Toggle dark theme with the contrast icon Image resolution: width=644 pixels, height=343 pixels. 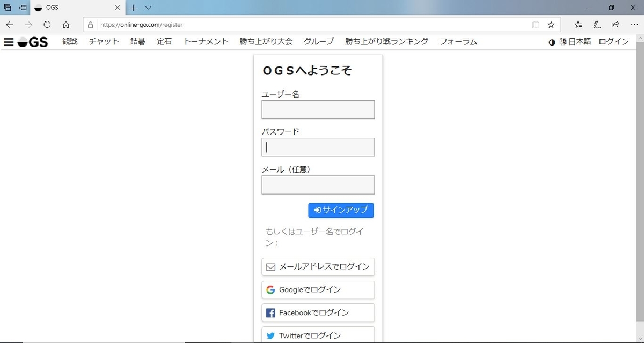tap(552, 42)
